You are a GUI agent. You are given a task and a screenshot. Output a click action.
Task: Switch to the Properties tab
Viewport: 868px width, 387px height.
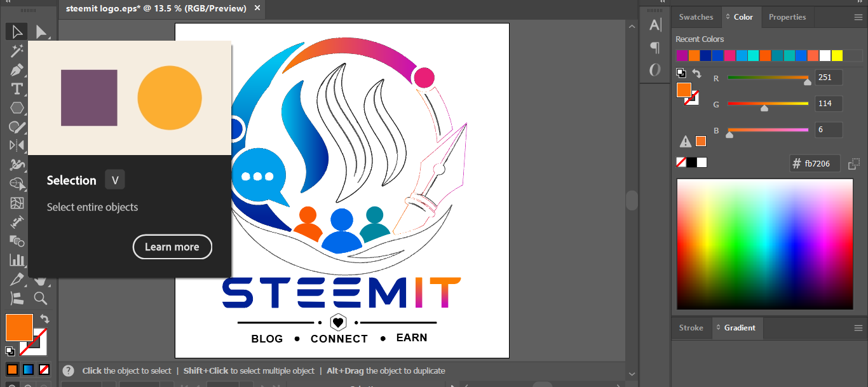click(787, 17)
